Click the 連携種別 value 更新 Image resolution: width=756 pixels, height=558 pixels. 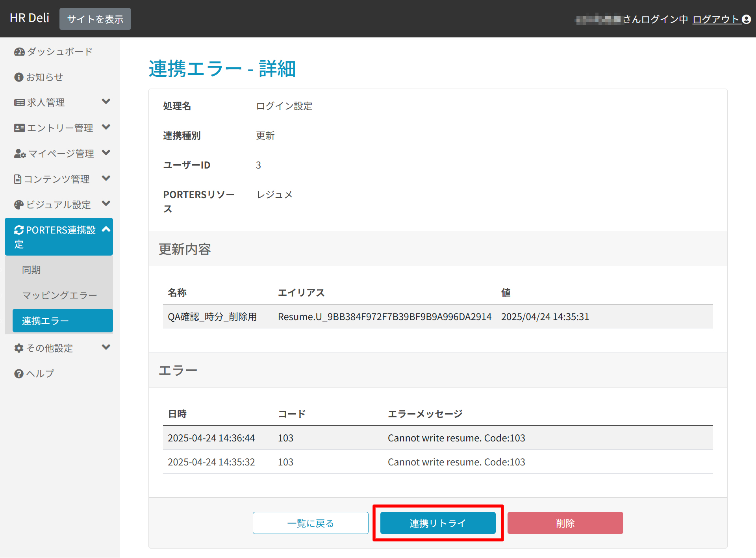265,136
